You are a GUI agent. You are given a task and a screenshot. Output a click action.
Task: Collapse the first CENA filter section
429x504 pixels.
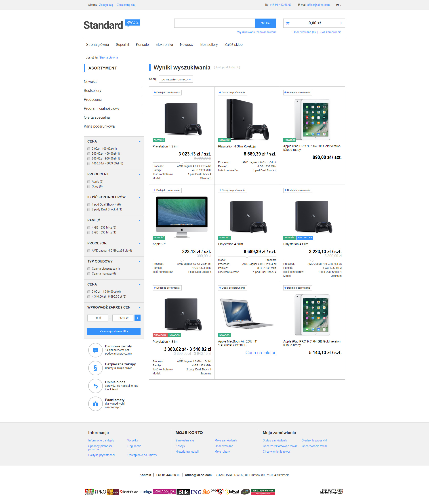(140, 141)
